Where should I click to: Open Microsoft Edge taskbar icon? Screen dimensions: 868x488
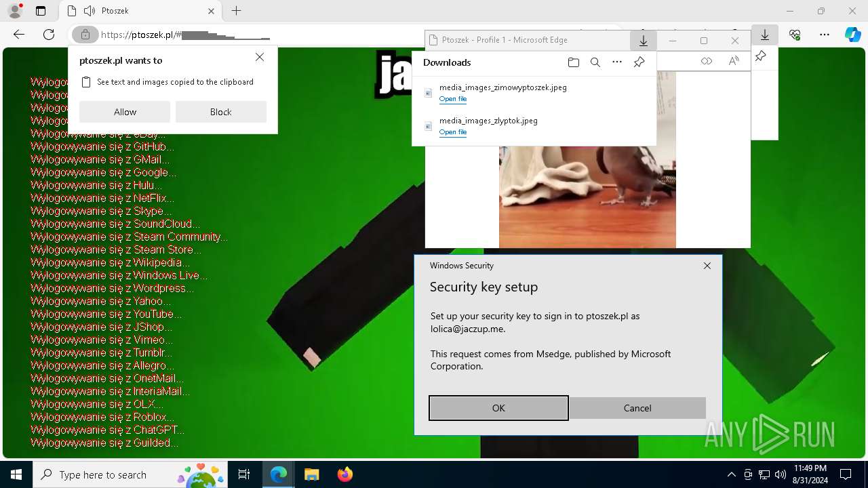pyautogui.click(x=279, y=474)
